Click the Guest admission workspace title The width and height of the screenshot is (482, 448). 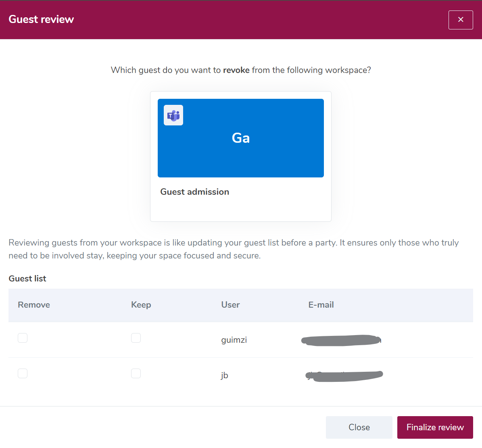click(194, 192)
